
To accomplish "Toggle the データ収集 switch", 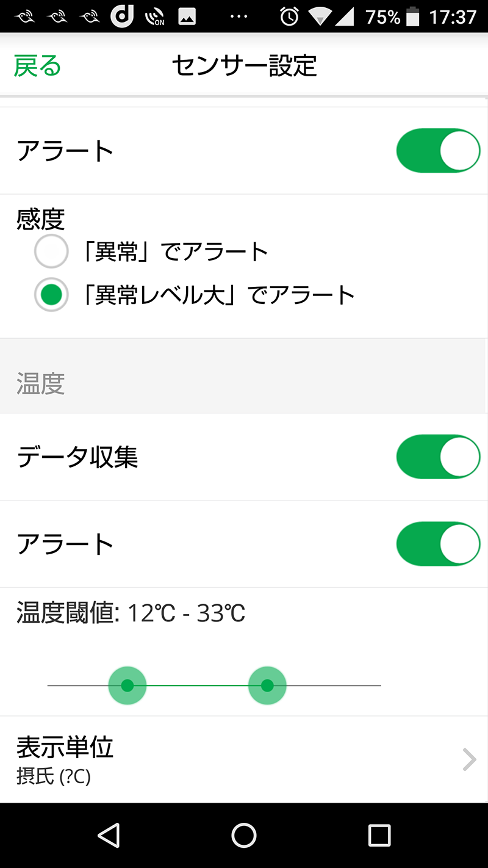I will click(x=438, y=457).
